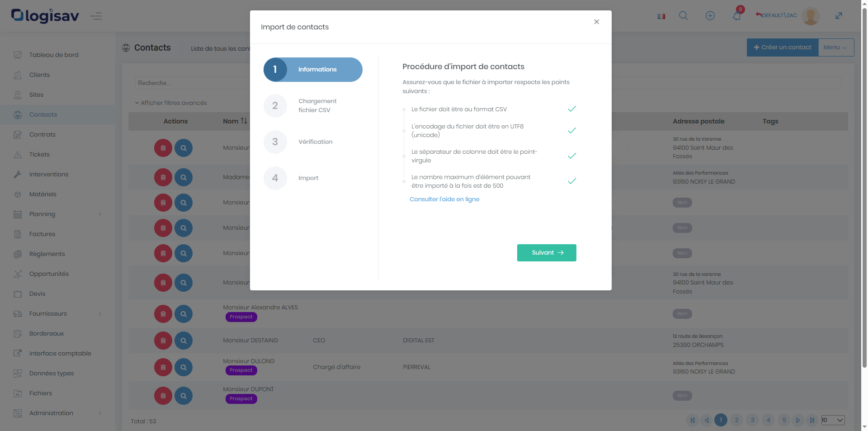Click the language flag icon
868x431 pixels.
pyautogui.click(x=661, y=16)
